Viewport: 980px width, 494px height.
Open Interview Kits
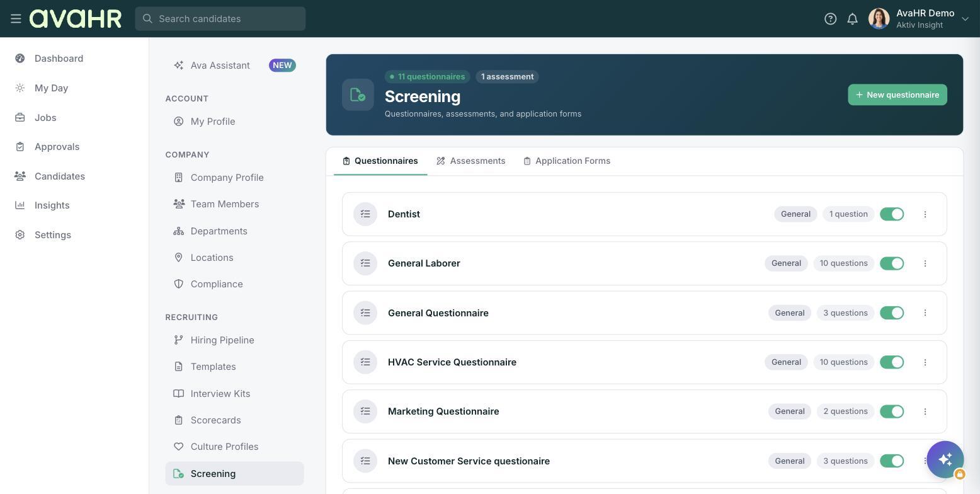[234, 394]
